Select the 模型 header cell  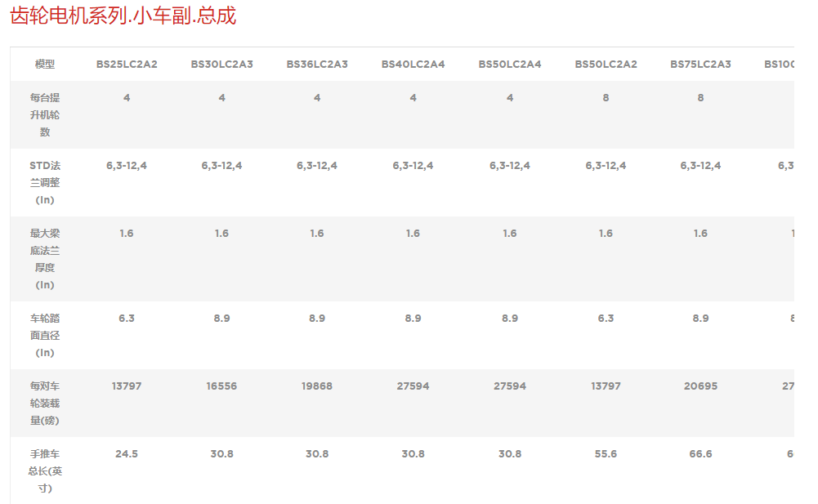coord(45,64)
